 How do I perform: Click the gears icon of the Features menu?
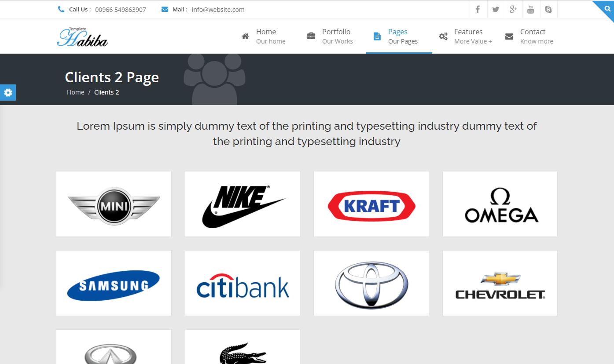coord(443,36)
